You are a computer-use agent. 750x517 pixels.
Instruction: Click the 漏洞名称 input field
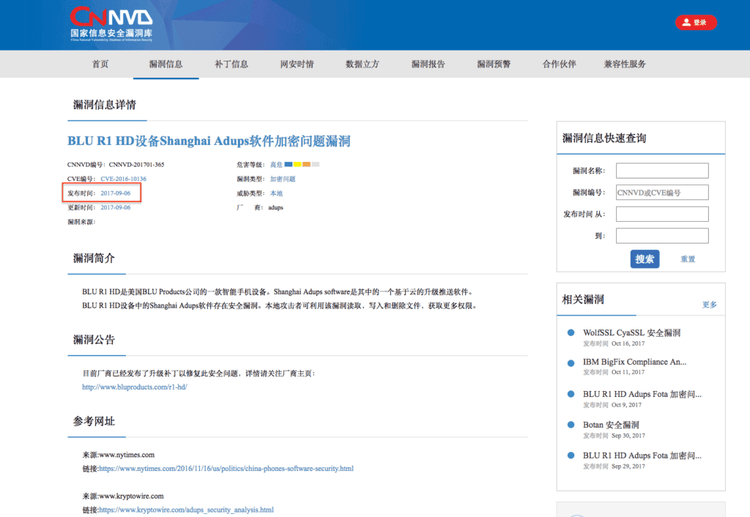[662, 171]
